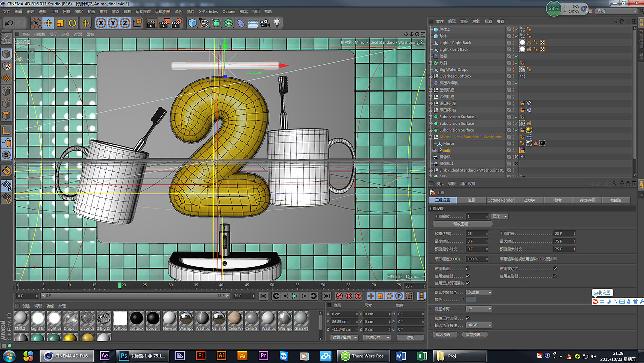Open the X-Particles menu

click(x=208, y=11)
